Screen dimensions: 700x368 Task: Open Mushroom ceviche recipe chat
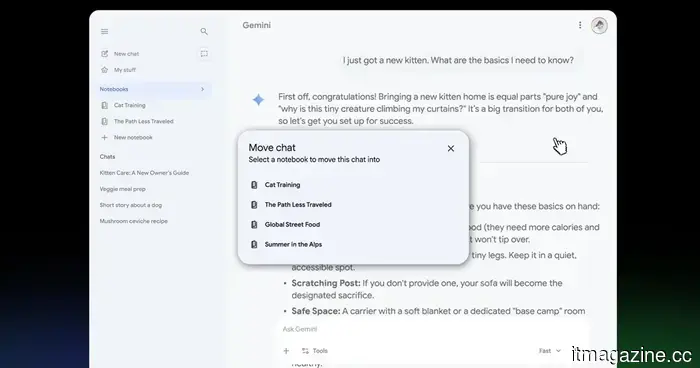click(x=133, y=221)
